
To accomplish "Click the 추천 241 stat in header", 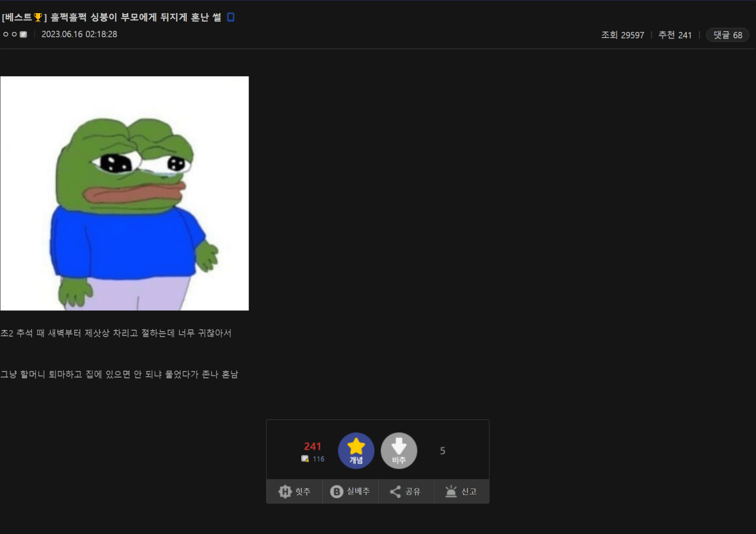I will tap(675, 35).
